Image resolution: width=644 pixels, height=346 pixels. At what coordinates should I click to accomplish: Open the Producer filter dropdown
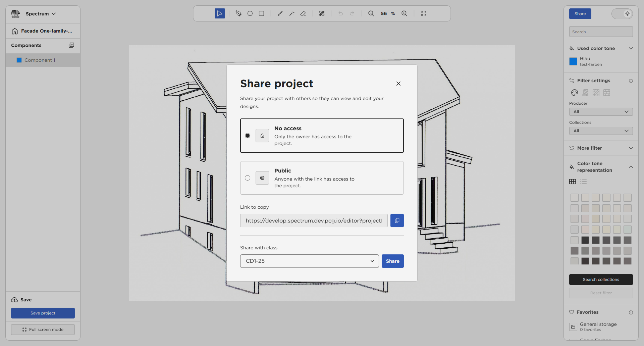601,112
